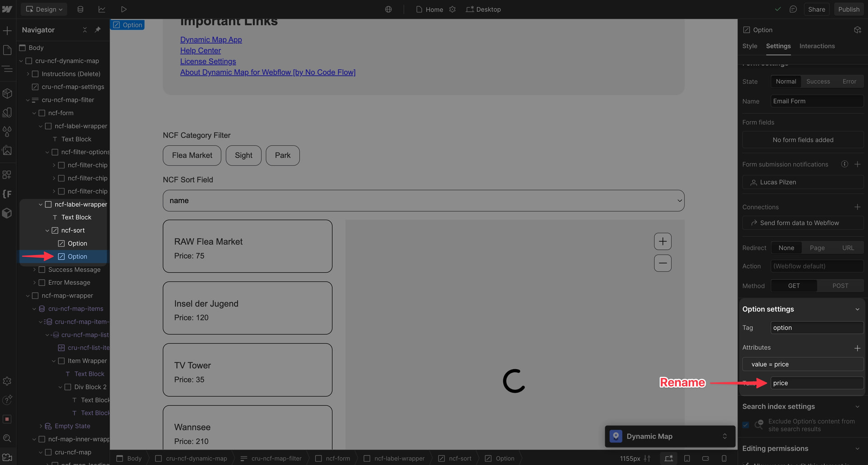Screen dimensions: 868x465
Task: Open the CMS database icon in top bar
Action: point(80,9)
